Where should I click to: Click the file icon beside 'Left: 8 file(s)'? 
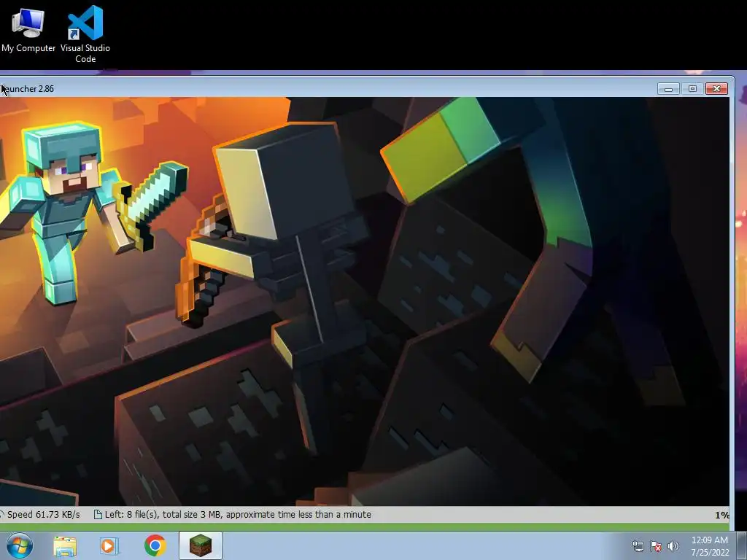[x=98, y=514]
